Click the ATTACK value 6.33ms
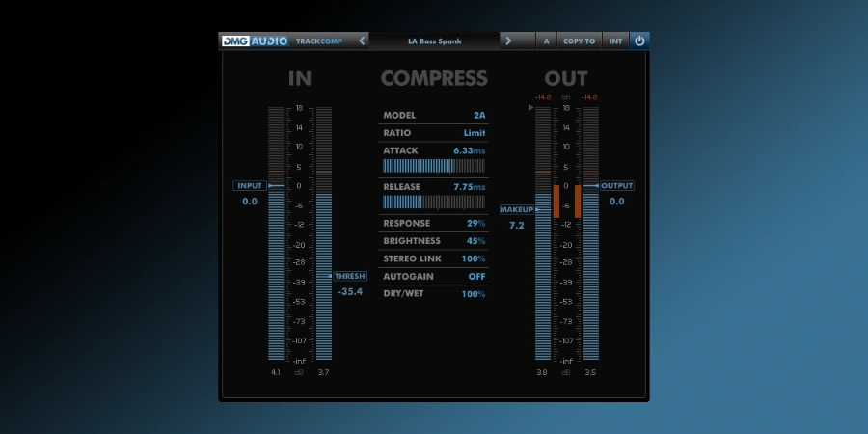Image resolution: width=868 pixels, height=434 pixels. coord(470,150)
